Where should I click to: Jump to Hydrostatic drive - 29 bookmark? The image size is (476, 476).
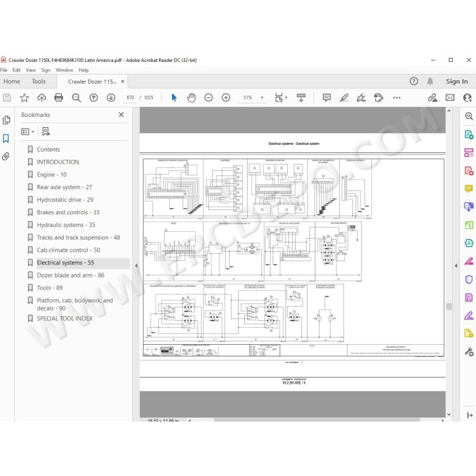65,200
